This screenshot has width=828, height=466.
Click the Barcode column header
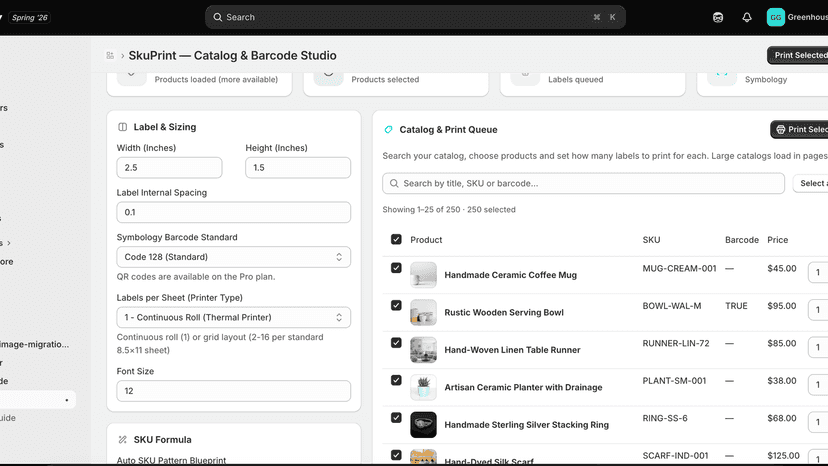(741, 240)
